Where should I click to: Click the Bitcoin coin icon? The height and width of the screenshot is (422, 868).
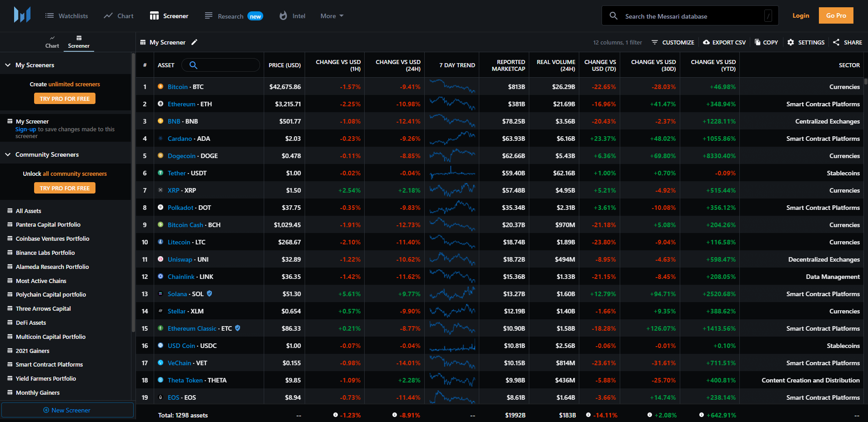click(x=161, y=86)
